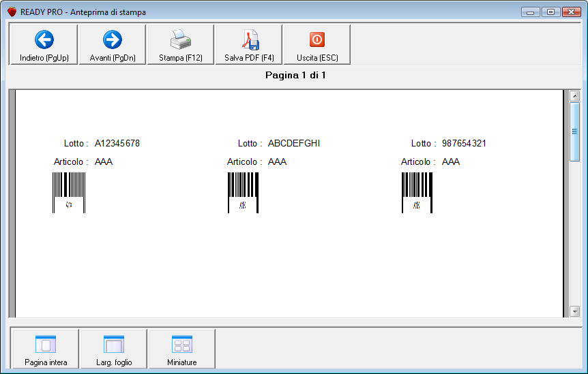The width and height of the screenshot is (588, 374).
Task: Close the Anteprima di stampa window
Action: pyautogui.click(x=571, y=12)
